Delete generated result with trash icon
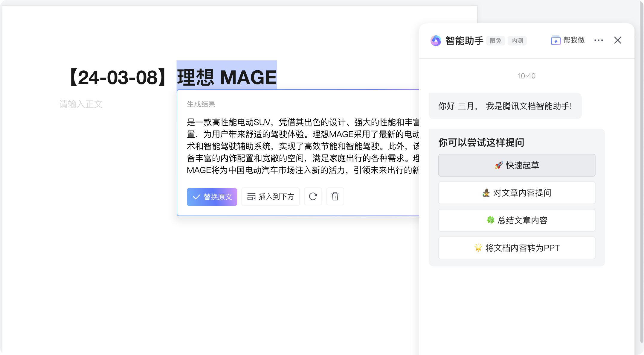Viewport: 644px width, 355px height. tap(335, 197)
